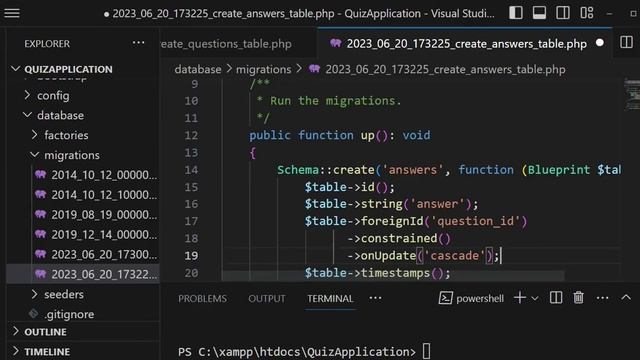Click 'public function up(): void' line

tap(340, 136)
